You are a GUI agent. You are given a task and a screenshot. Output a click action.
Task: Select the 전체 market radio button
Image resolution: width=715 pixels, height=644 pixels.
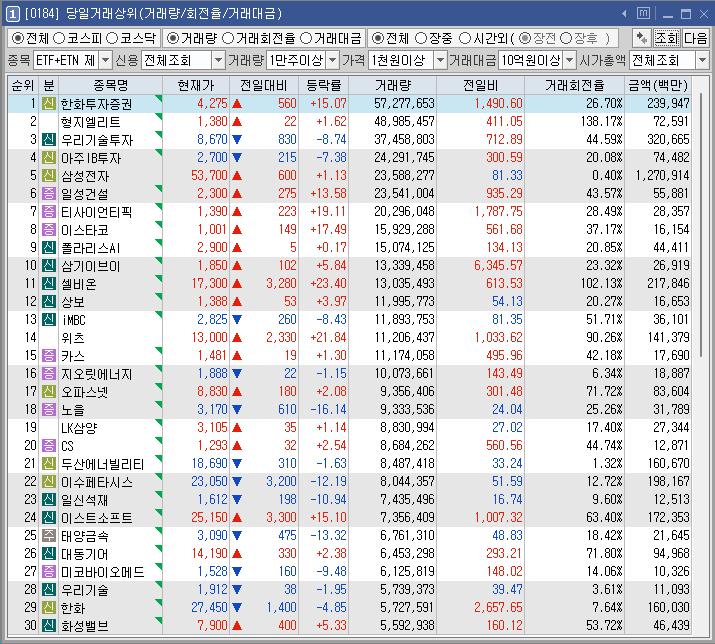[18, 38]
